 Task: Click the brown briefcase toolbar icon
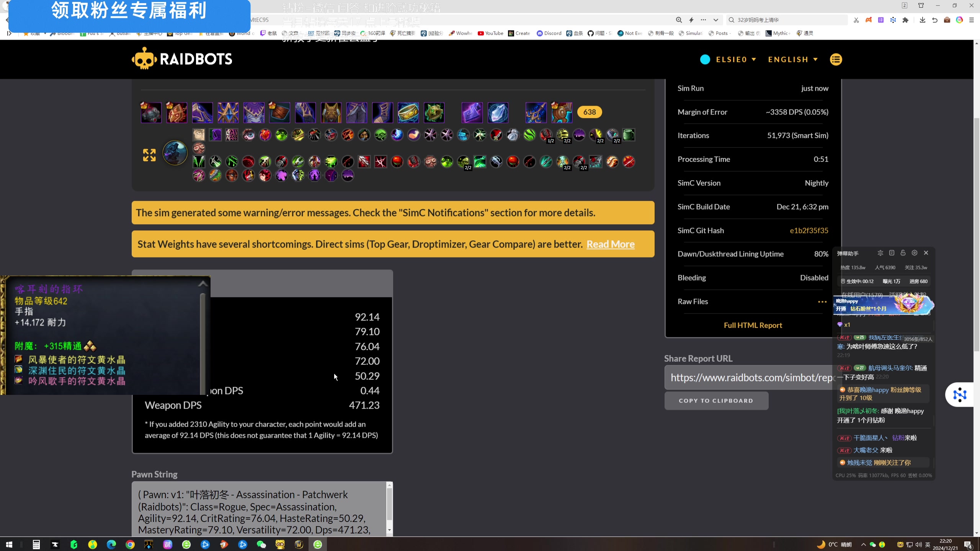pyautogui.click(x=947, y=20)
